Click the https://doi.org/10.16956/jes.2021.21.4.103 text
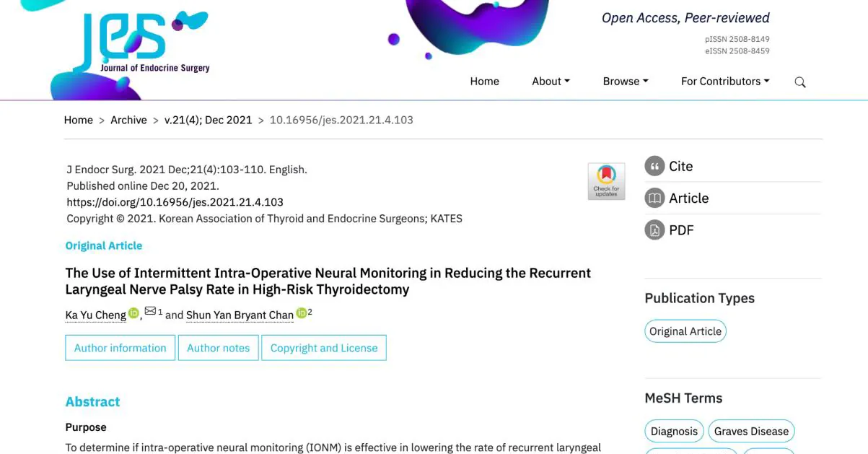The height and width of the screenshot is (454, 868). 175,202
